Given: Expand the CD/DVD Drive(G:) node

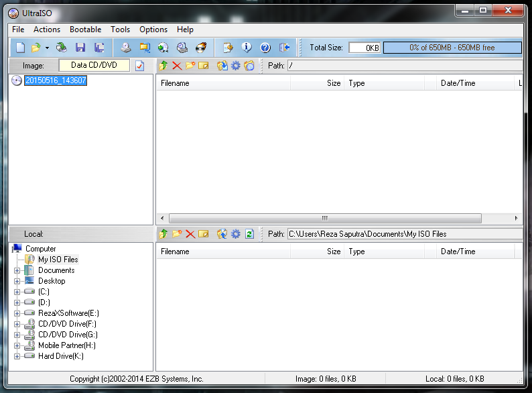Looking at the screenshot, I should [17, 335].
